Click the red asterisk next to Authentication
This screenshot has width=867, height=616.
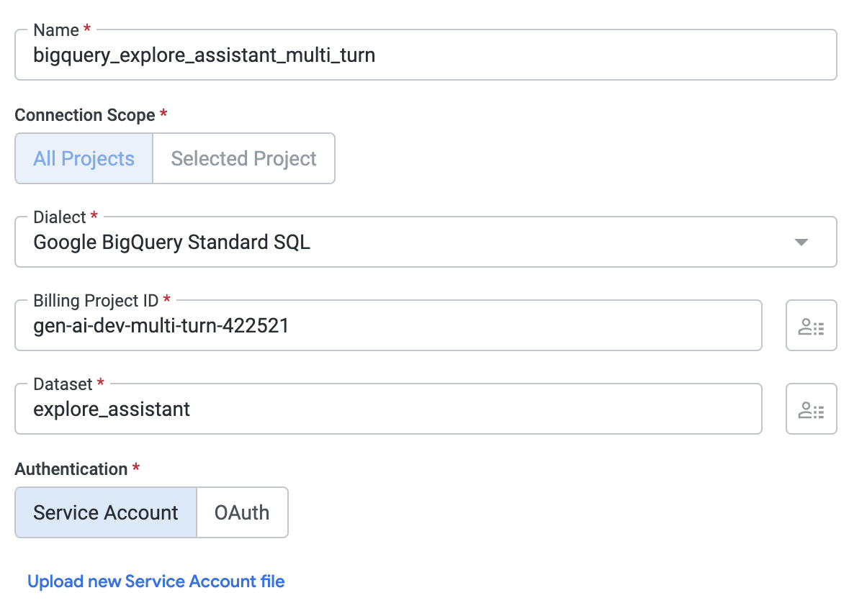pos(135,468)
